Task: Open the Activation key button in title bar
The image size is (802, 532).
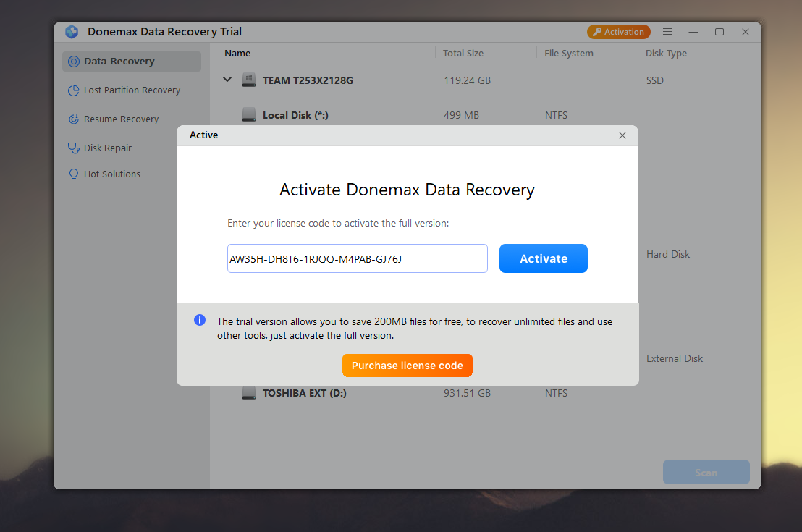Action: click(x=618, y=32)
